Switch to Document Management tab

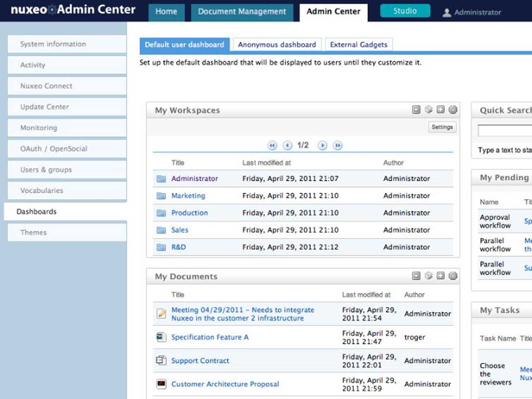242,12
